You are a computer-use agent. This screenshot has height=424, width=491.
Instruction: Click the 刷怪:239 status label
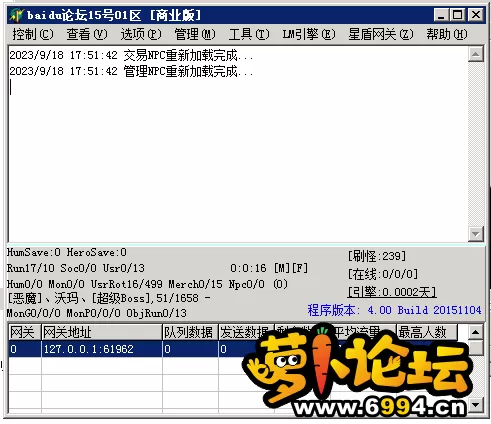tap(377, 256)
